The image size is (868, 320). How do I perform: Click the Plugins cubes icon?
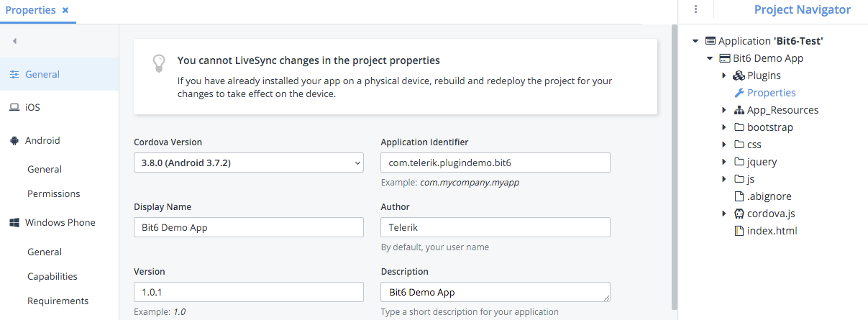[739, 76]
